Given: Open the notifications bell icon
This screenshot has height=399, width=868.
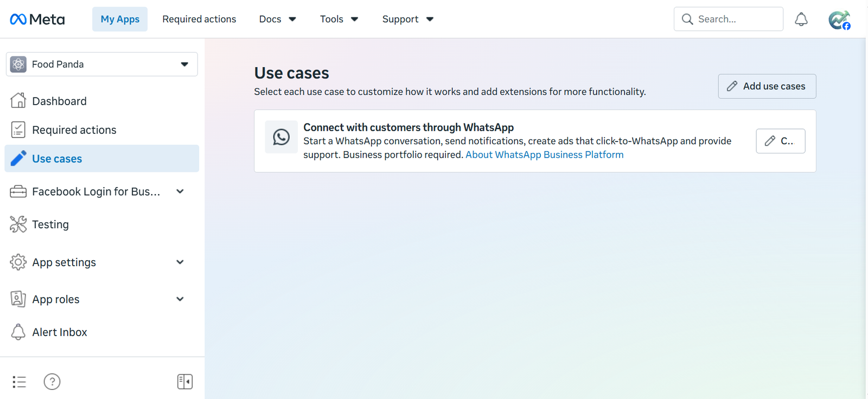Looking at the screenshot, I should click(x=801, y=20).
